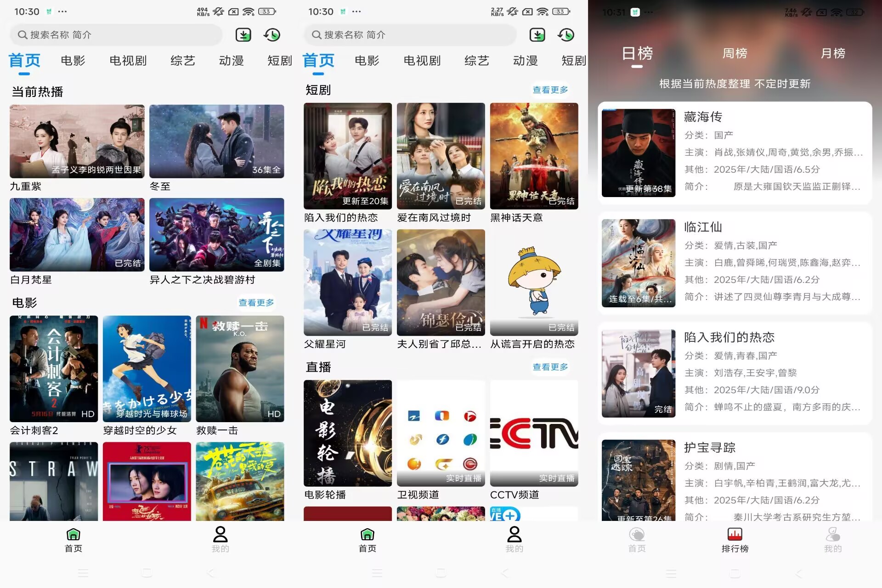
Task: Open the download icon next to search bar
Action: [x=243, y=34]
